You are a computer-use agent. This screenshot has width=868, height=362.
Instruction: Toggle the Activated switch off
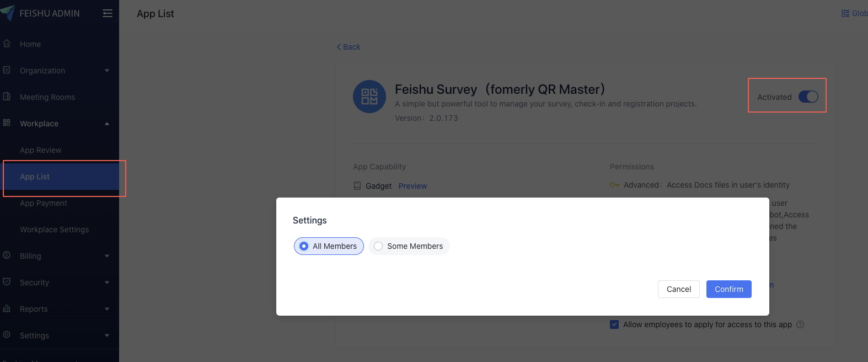(x=808, y=97)
